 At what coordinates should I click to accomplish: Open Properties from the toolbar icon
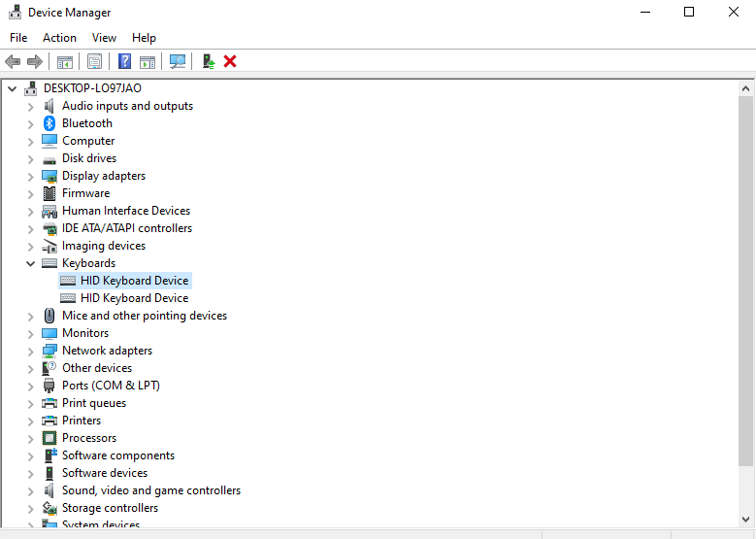click(94, 61)
